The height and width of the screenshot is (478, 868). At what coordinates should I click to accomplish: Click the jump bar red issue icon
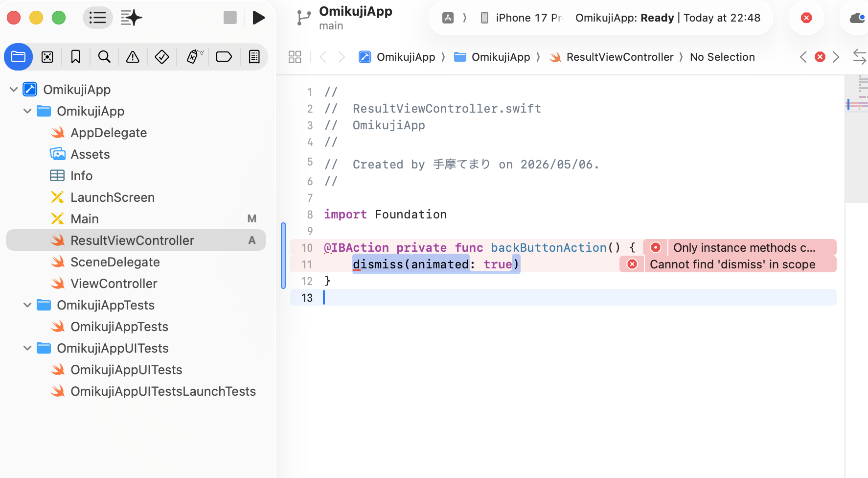[820, 57]
